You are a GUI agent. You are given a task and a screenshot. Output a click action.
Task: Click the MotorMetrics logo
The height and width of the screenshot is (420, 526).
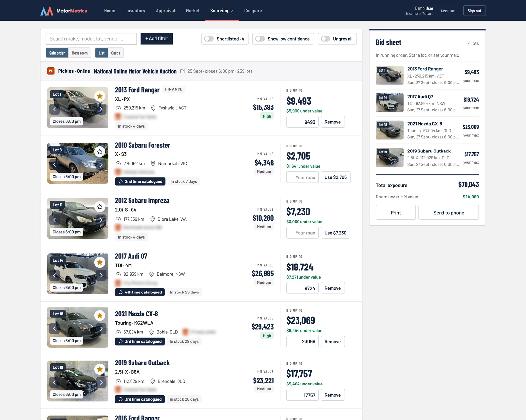[64, 11]
